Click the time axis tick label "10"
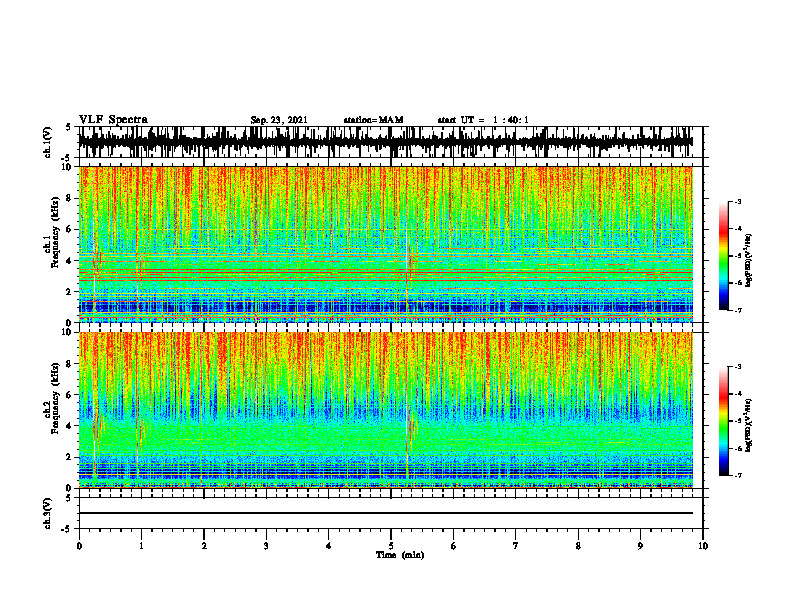 click(x=703, y=546)
